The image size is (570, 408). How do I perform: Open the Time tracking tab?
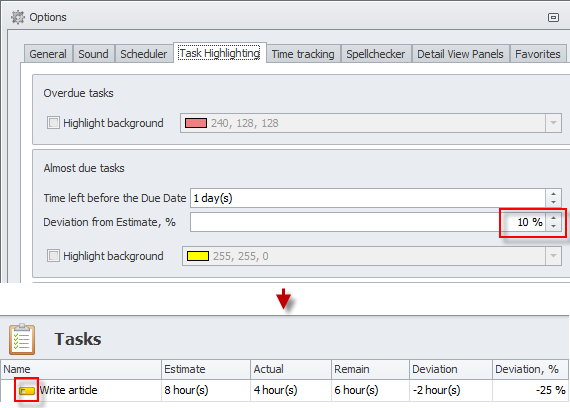point(303,54)
